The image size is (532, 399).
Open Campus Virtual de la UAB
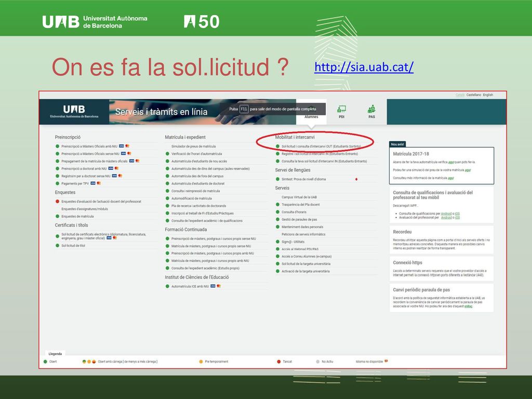pos(299,197)
